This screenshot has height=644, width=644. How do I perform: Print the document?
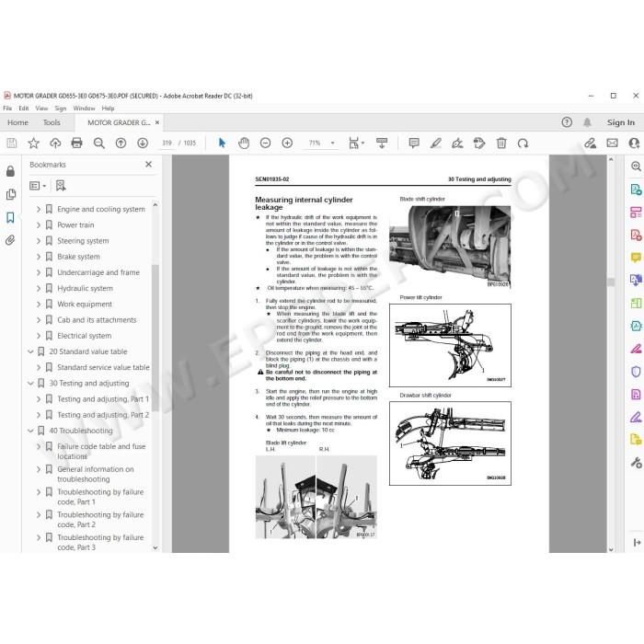(x=76, y=143)
